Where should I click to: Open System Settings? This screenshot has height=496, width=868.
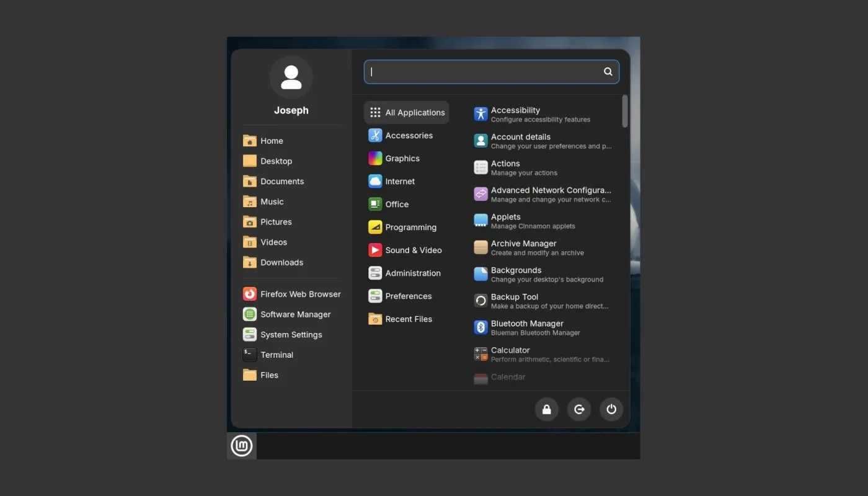coord(291,334)
